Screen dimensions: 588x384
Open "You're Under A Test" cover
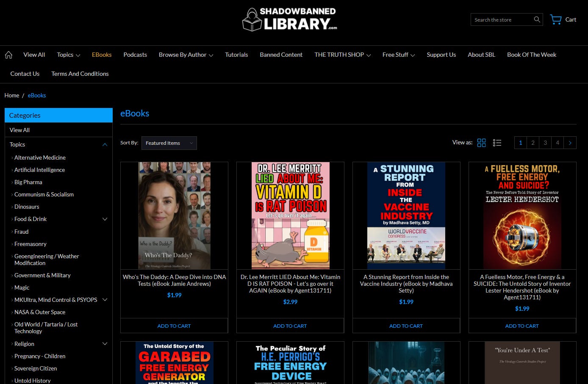[522, 363]
